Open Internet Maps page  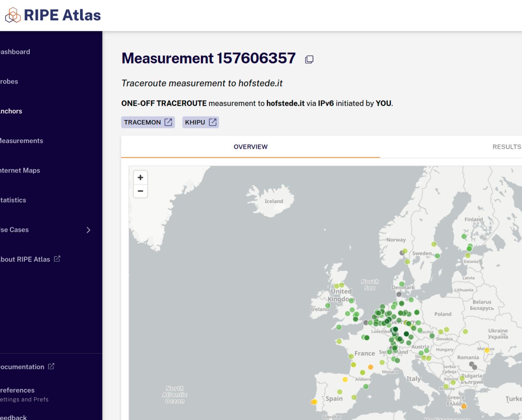(20, 171)
